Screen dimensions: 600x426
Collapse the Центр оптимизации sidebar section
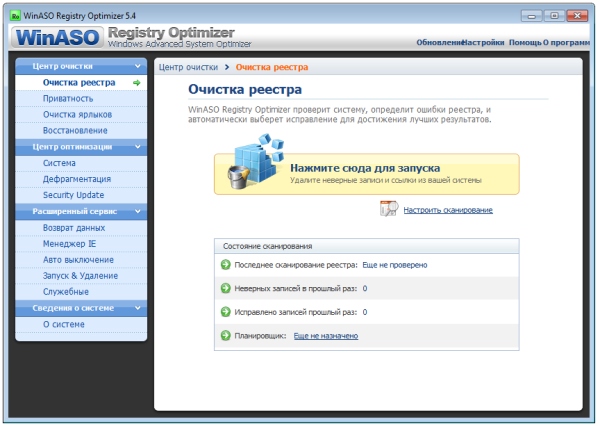click(138, 147)
